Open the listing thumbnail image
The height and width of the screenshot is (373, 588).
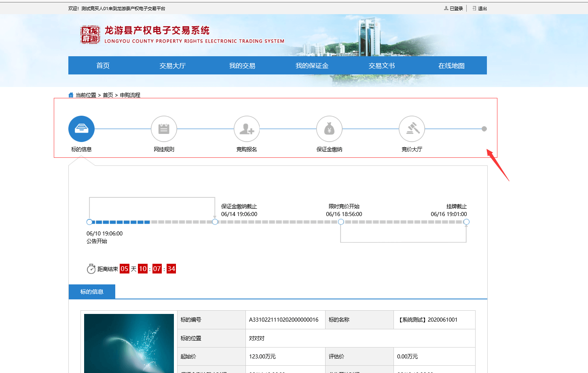[x=129, y=343]
